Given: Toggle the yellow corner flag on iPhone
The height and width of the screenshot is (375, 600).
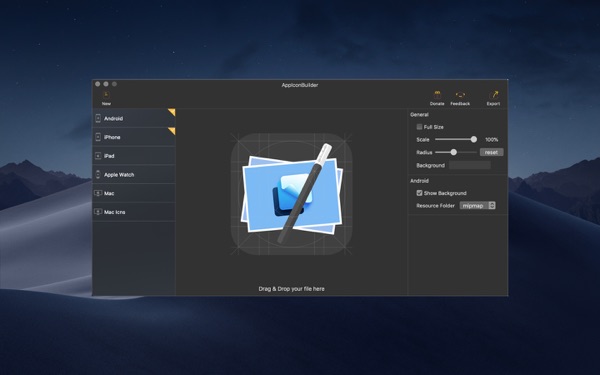Looking at the screenshot, I should click(172, 131).
